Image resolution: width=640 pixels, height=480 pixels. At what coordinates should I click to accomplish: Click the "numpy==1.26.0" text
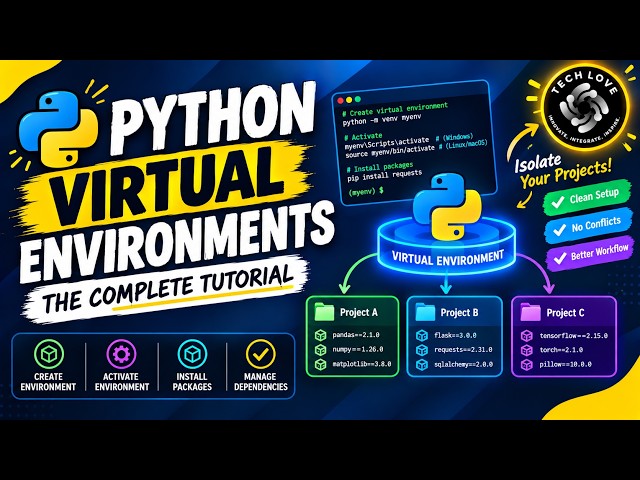(x=357, y=349)
